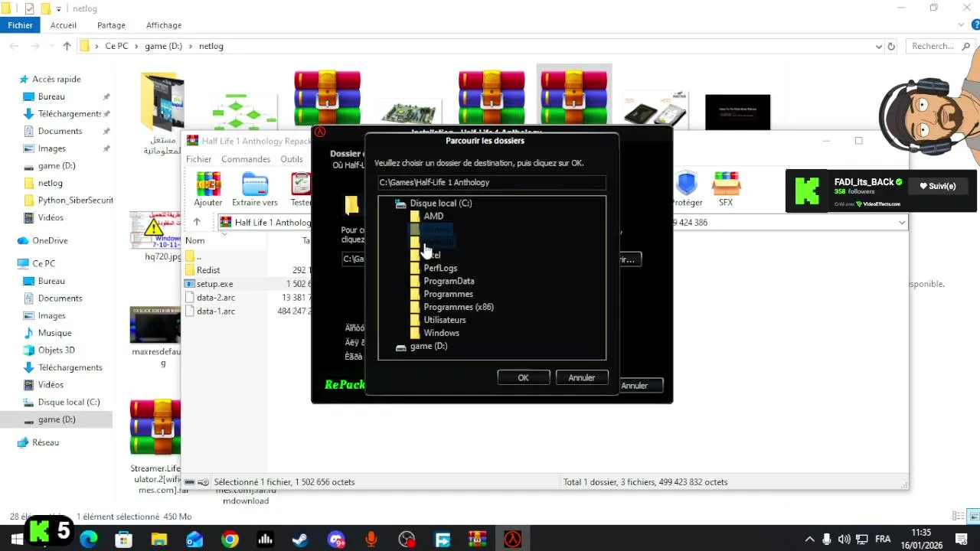
Task: Click the destination path input field
Action: [x=492, y=182]
